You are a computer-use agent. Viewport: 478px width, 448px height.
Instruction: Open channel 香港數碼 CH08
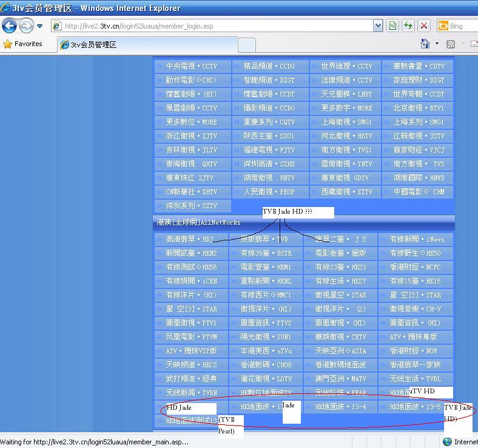[266, 365]
